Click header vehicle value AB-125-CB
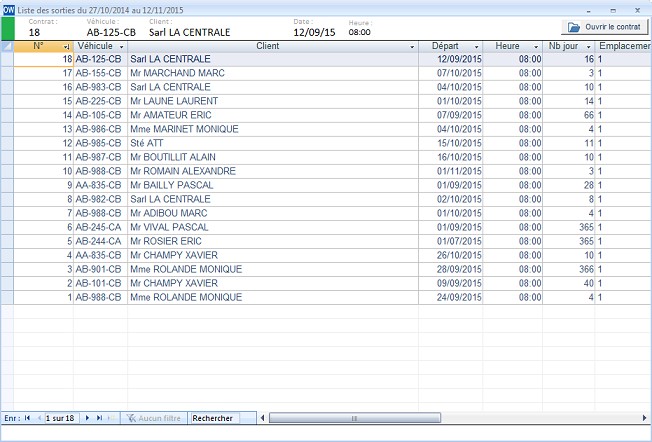Image resolution: width=652 pixels, height=442 pixels. tap(111, 32)
